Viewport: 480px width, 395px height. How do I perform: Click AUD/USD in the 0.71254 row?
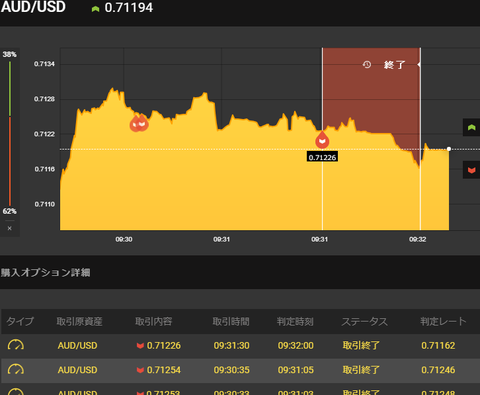point(77,370)
